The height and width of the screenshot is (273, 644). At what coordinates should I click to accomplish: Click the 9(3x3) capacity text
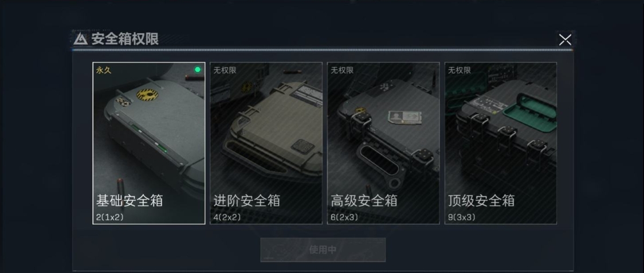tap(462, 217)
